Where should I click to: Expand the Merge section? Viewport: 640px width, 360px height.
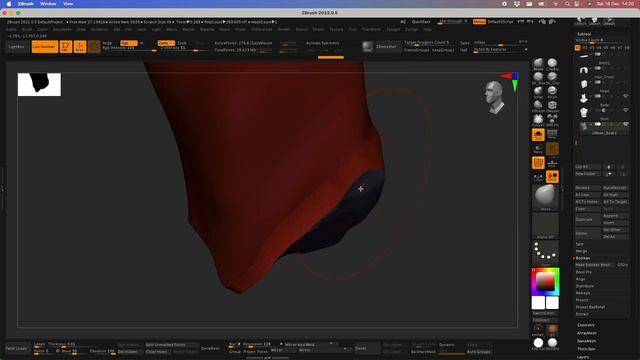click(x=581, y=251)
